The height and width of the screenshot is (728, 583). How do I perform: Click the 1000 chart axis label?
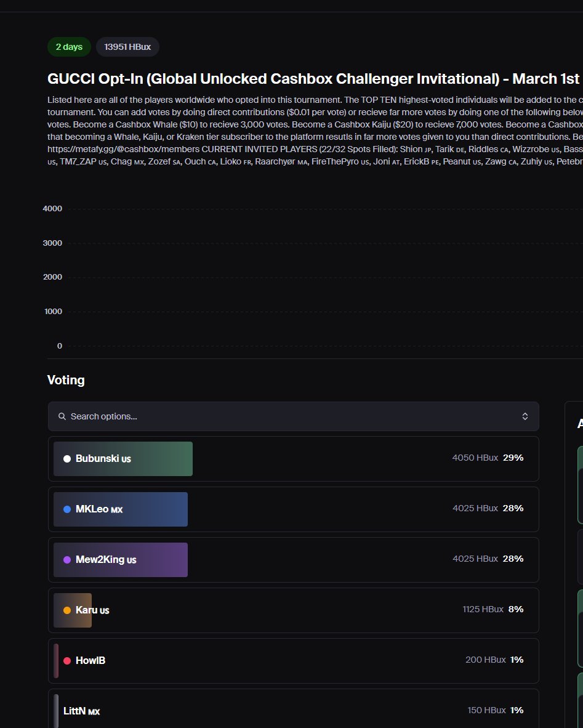54,312
